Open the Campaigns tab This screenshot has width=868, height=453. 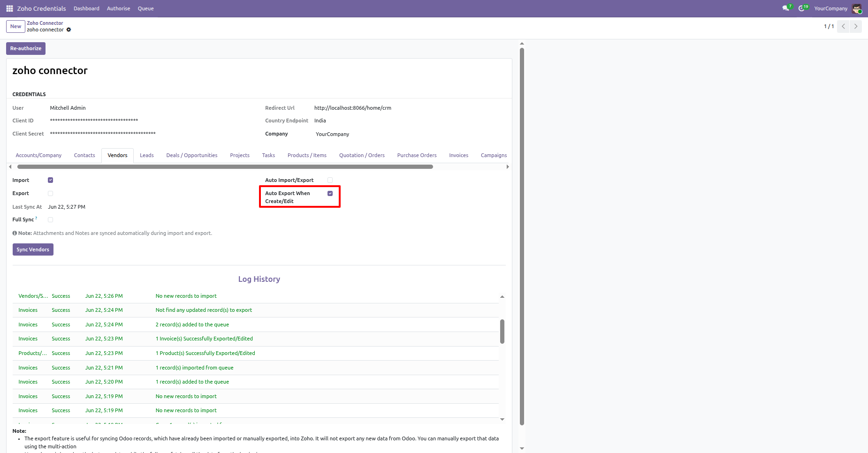494,155
